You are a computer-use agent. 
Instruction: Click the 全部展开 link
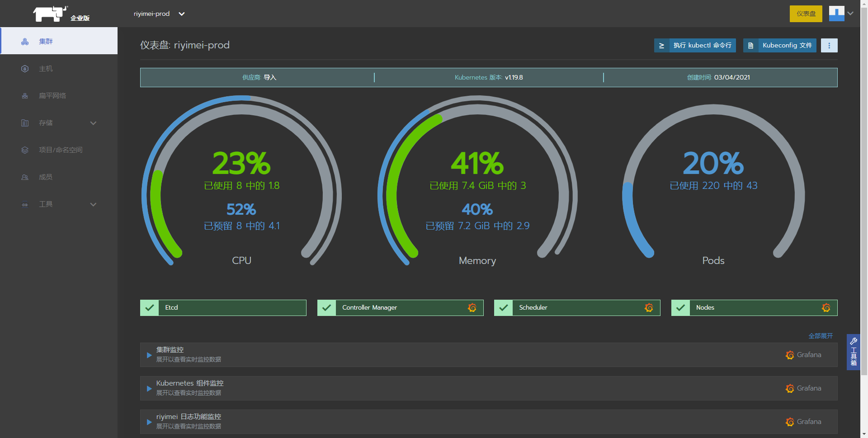[x=821, y=336]
